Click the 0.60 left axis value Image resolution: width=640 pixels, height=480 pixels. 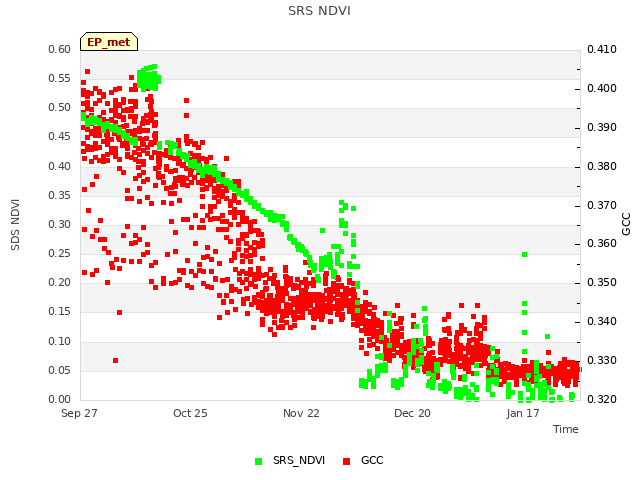(x=60, y=49)
